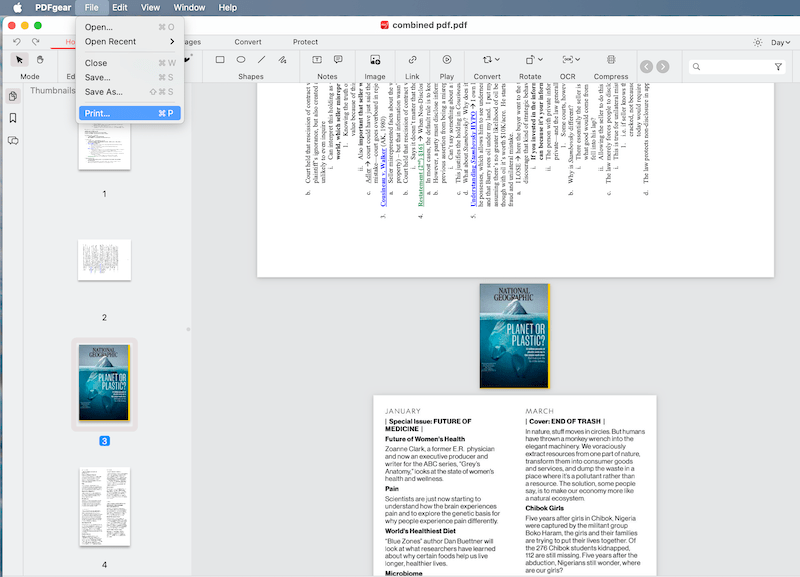Open the comments sidebar panel icon

click(13, 140)
